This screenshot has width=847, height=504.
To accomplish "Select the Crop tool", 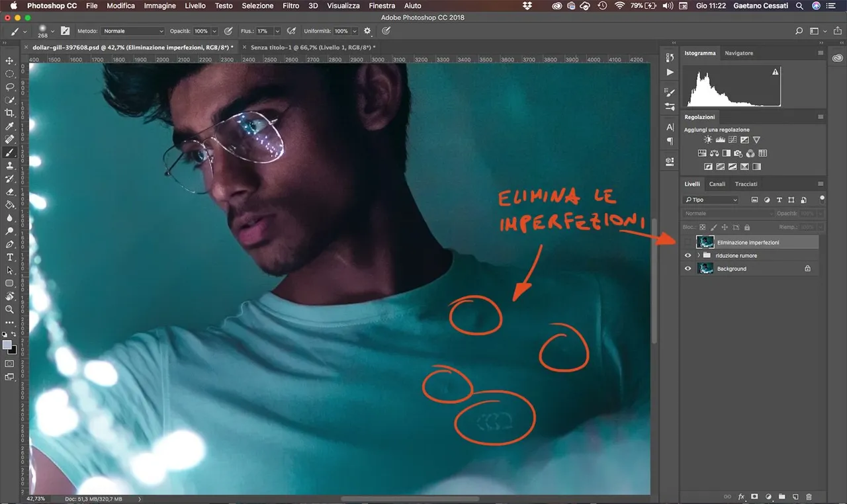I will tap(10, 113).
